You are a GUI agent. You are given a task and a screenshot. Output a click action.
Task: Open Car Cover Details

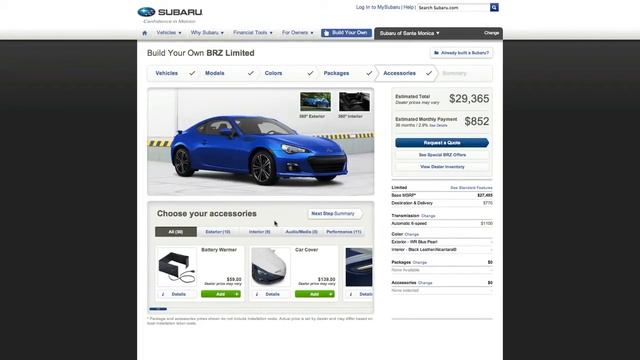click(271, 294)
